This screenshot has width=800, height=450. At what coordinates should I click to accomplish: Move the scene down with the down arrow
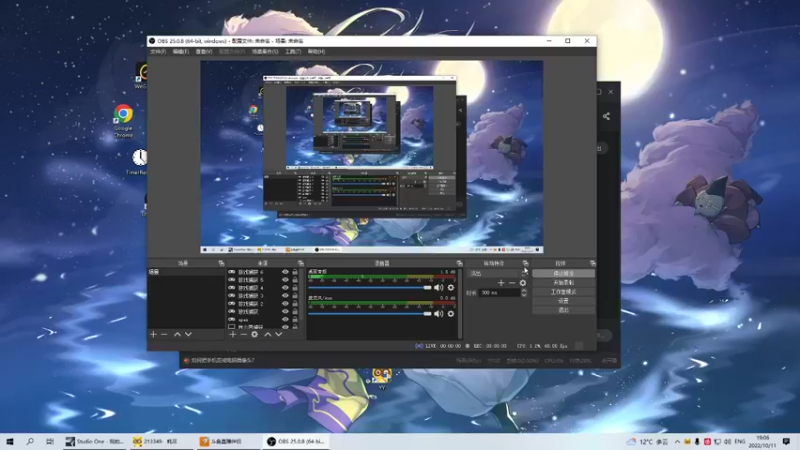188,334
